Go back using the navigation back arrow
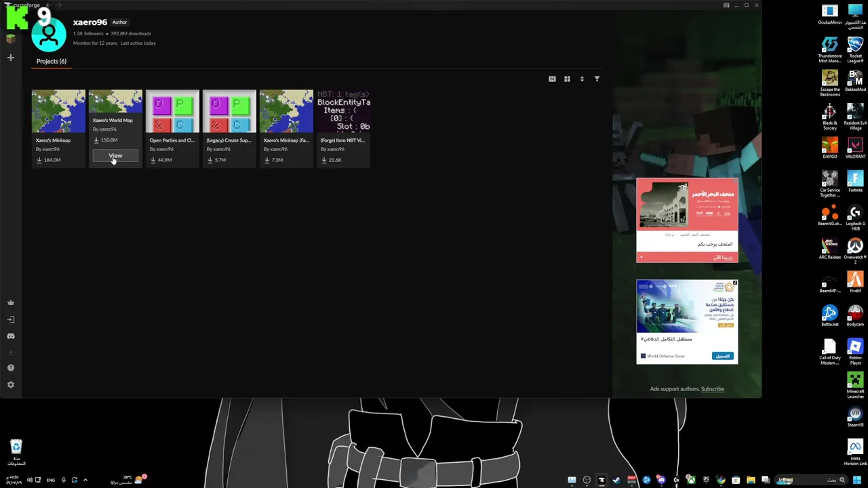Image resolution: width=868 pixels, height=488 pixels. pos(49,5)
